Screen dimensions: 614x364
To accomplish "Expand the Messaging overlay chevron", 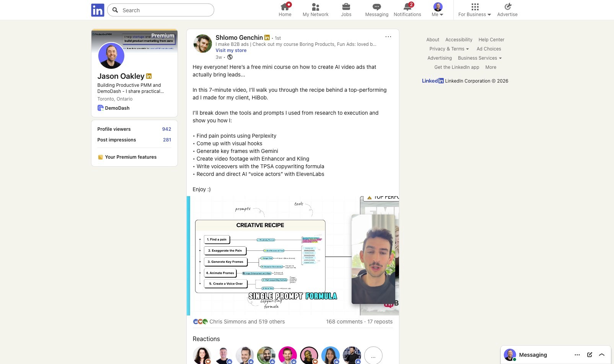I will pos(602,355).
